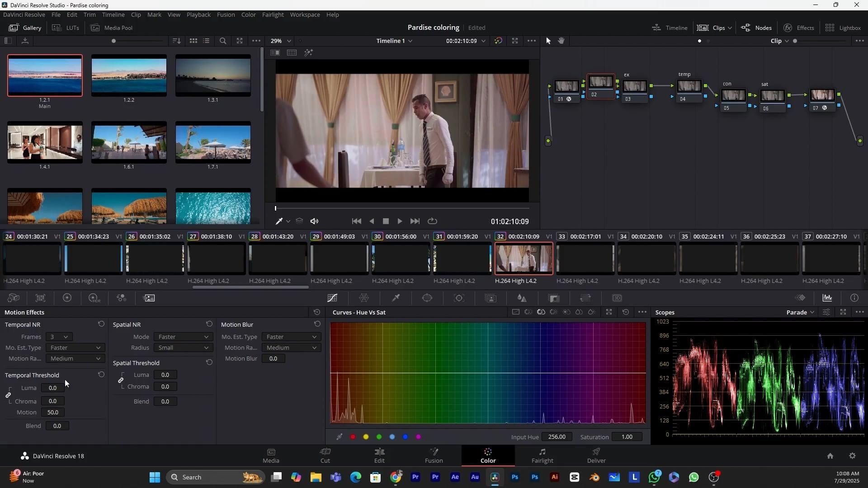Open the RGB Mixer palette
868x488 pixels.
(x=121, y=298)
